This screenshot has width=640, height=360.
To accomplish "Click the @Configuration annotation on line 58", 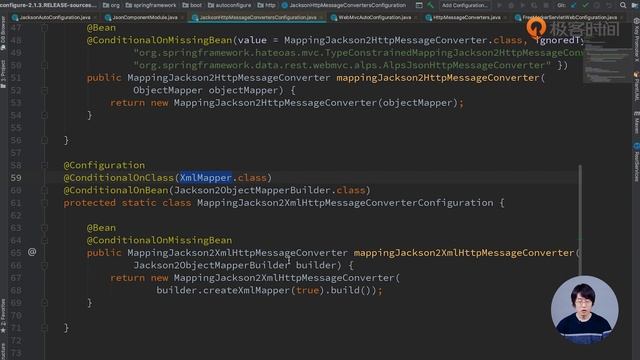I will [x=104, y=165].
